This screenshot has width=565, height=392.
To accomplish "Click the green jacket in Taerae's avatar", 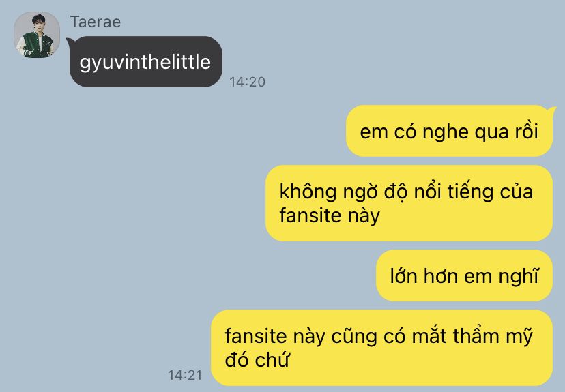I will tap(38, 45).
